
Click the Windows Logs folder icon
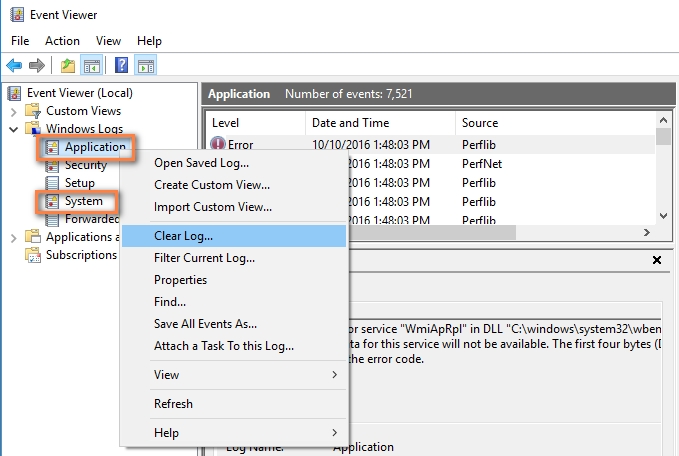33,129
